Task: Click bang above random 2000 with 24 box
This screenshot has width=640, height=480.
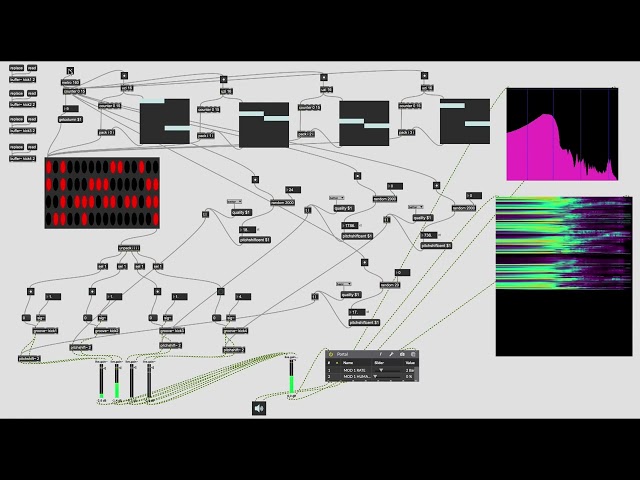Action: point(255,179)
